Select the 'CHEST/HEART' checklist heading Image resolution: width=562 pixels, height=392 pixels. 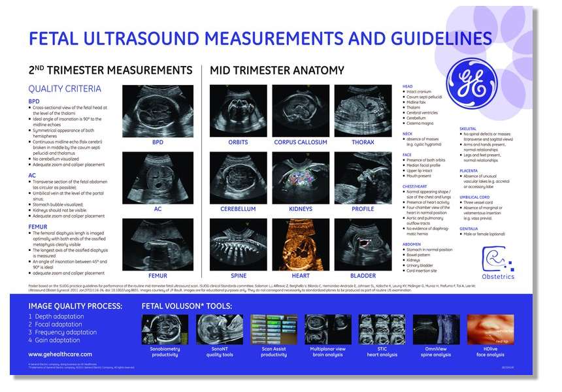pos(415,186)
